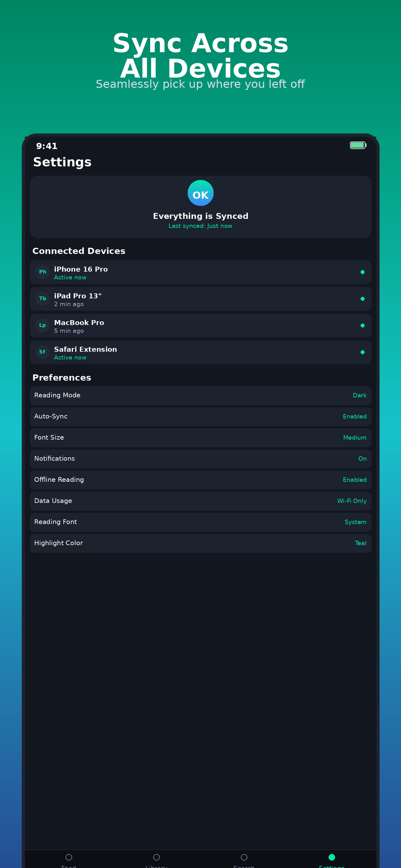Click the green status dot for iPhone 16 Pro
The height and width of the screenshot is (868, 401).
click(362, 272)
